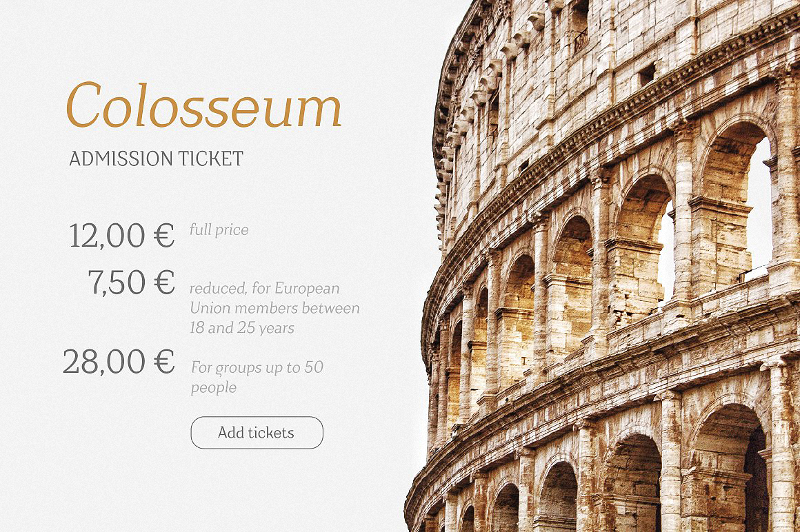Click the euro symbol beside 7,50

click(164, 282)
